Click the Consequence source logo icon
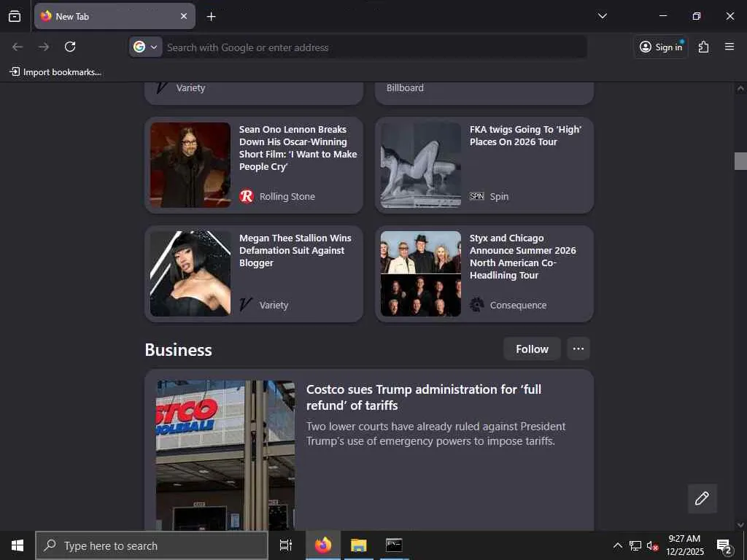747x560 pixels. pos(477,305)
